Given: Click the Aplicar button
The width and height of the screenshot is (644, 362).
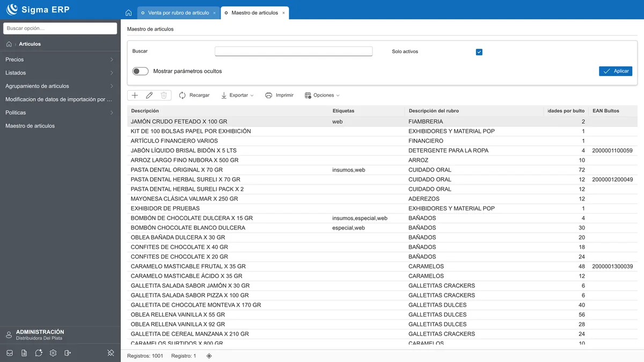Looking at the screenshot, I should [616, 71].
